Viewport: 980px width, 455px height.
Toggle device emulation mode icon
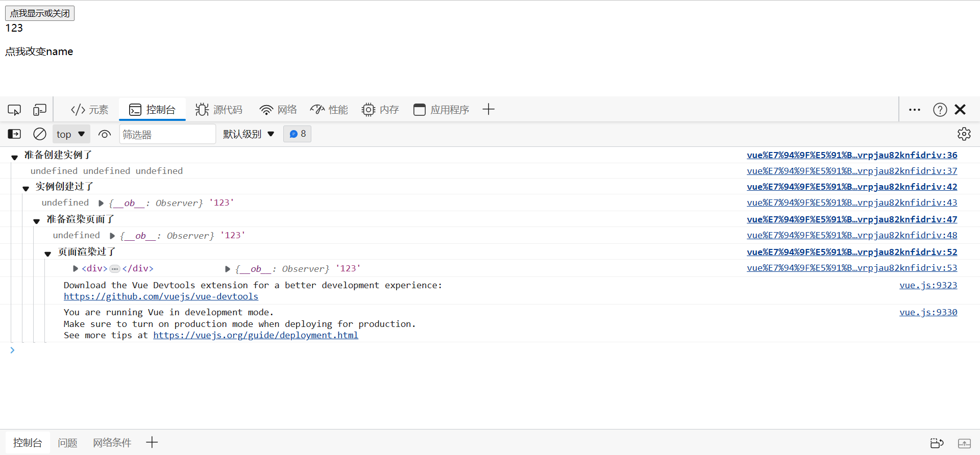click(x=40, y=110)
